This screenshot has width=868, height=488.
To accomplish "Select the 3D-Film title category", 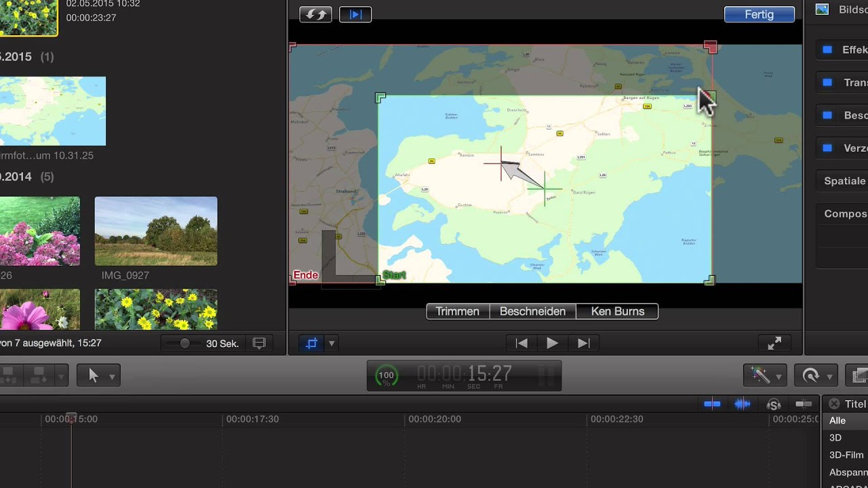I will pos(846,455).
